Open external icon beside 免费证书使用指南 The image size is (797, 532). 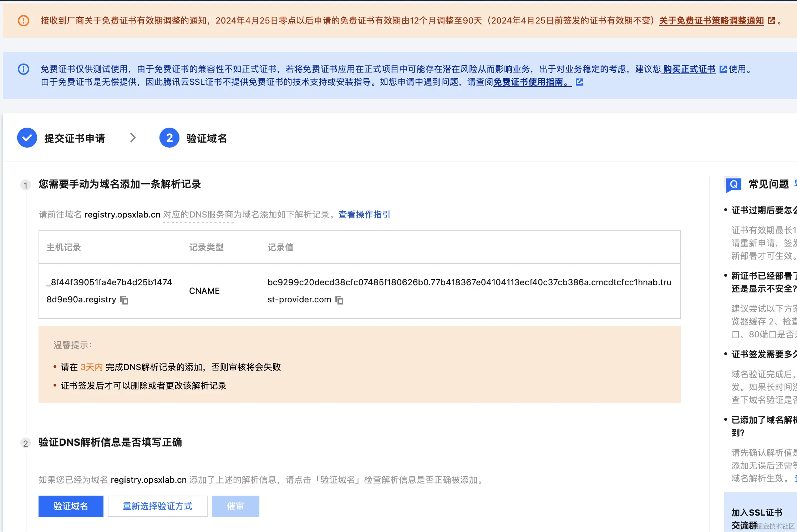(x=579, y=82)
